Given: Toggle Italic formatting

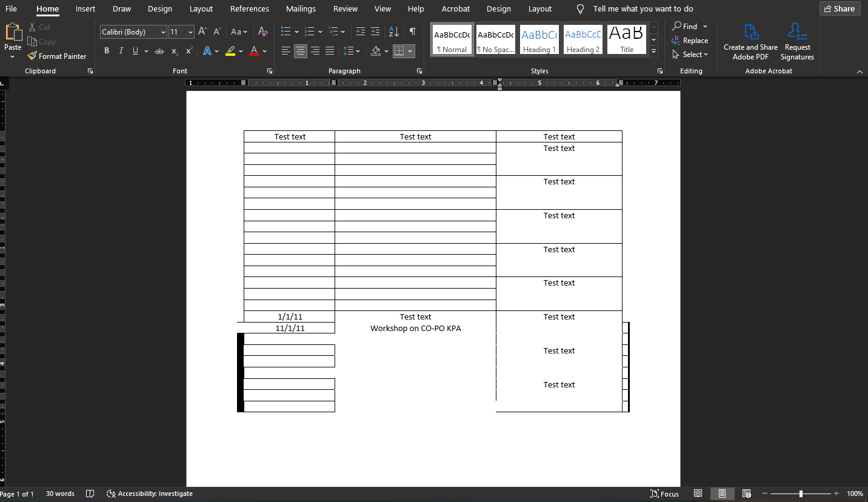Looking at the screenshot, I should click(x=121, y=51).
